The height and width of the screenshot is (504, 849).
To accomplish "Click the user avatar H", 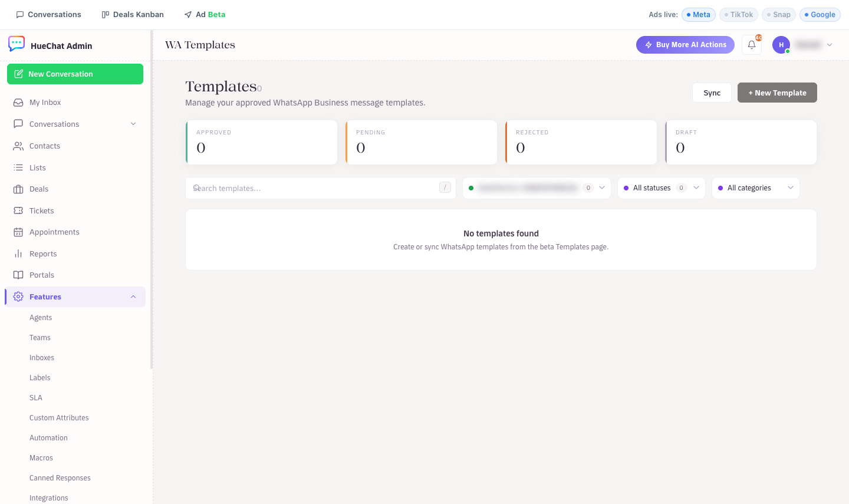I will pyautogui.click(x=781, y=45).
